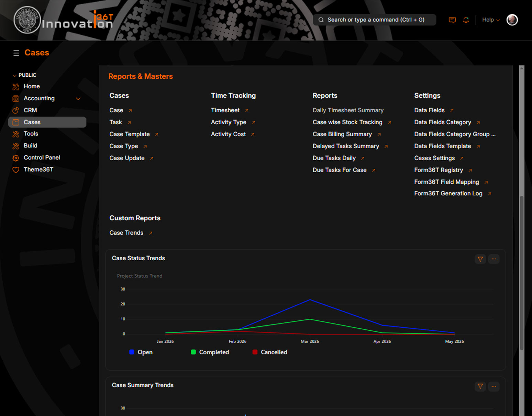Viewport: 532px width, 416px height.
Task: Click the Control Panel gear icon
Action: click(x=16, y=158)
